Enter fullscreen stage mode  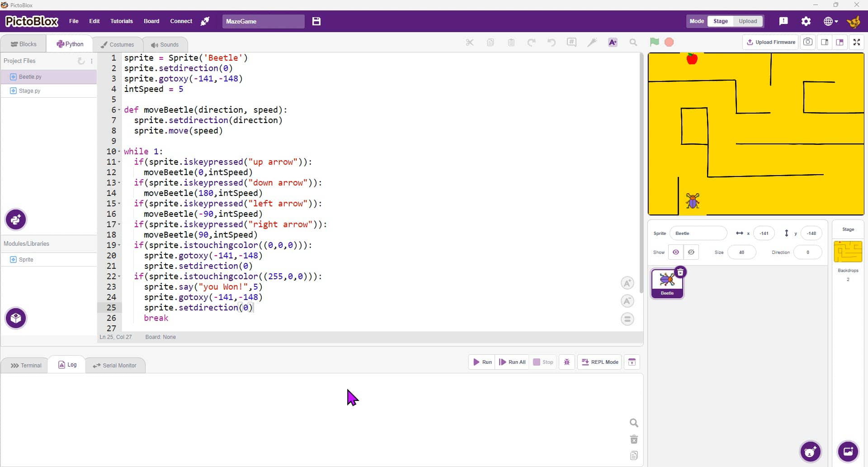(x=856, y=42)
